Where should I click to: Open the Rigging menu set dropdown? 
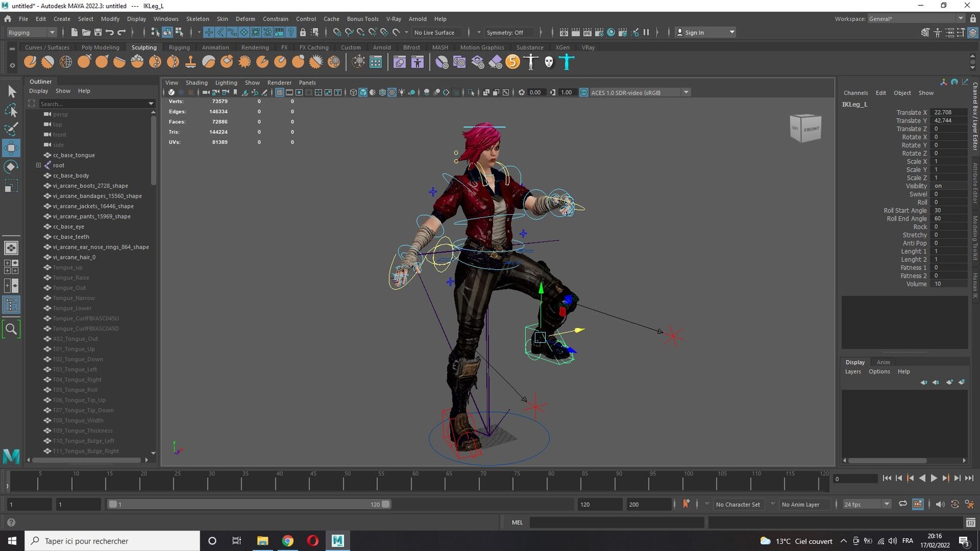click(31, 32)
